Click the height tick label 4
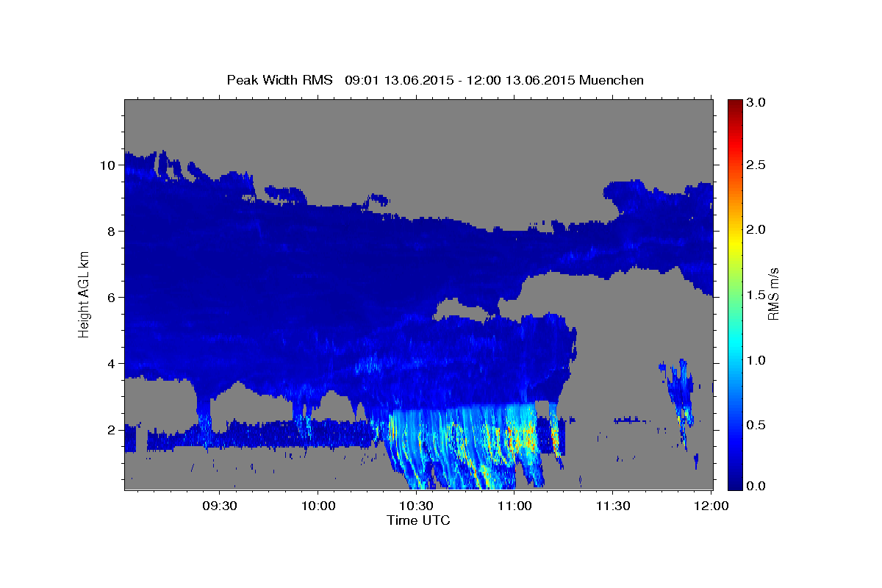 [x=112, y=364]
